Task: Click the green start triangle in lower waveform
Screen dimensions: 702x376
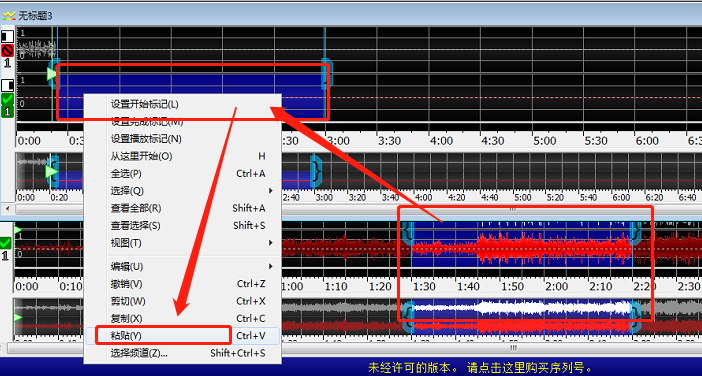Action: click(17, 230)
